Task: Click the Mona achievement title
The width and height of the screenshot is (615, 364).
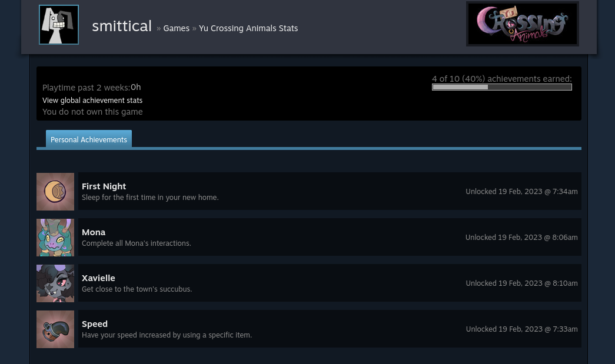Action: point(94,232)
